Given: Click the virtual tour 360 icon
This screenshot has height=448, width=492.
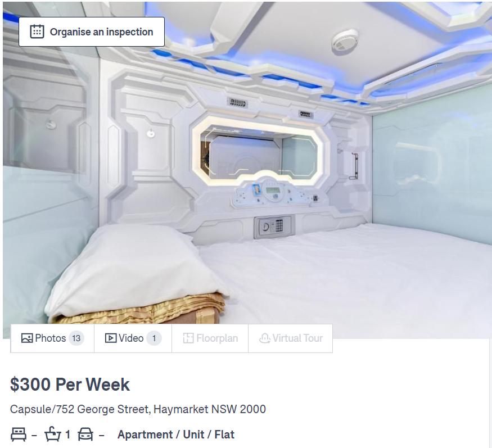Looking at the screenshot, I should [265, 338].
